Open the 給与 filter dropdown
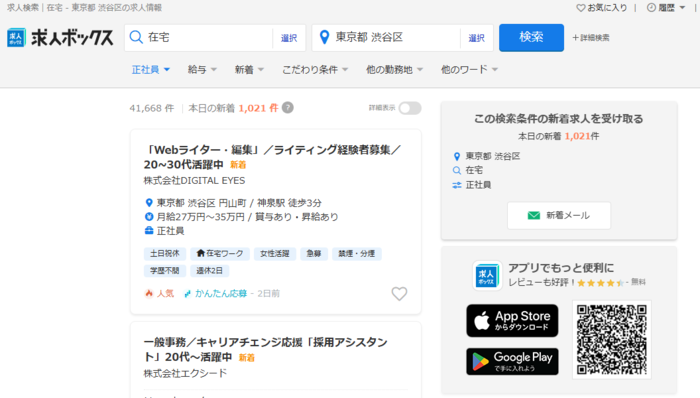The image size is (700, 398). coord(202,70)
